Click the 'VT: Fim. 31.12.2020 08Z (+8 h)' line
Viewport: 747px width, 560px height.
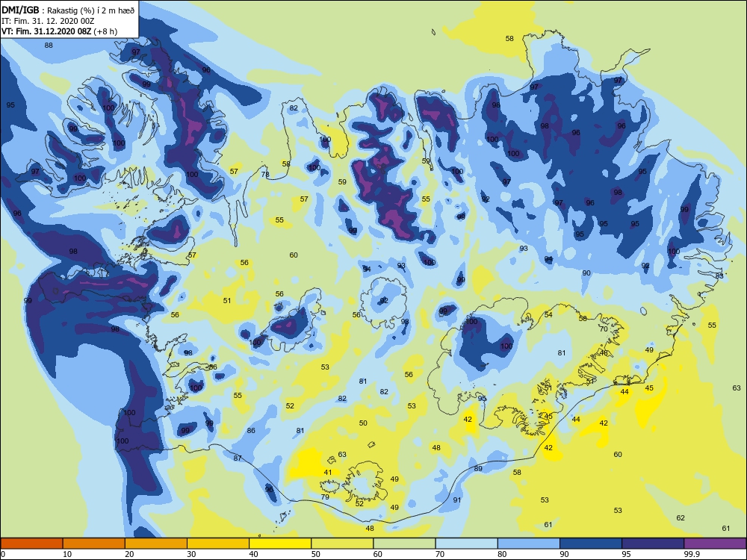click(59, 31)
